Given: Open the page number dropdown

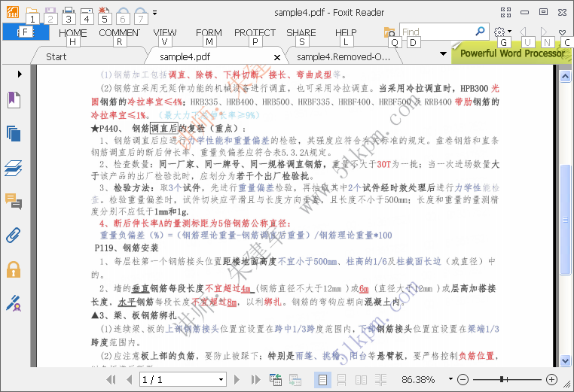Looking at the screenshot, I should click(220, 380).
